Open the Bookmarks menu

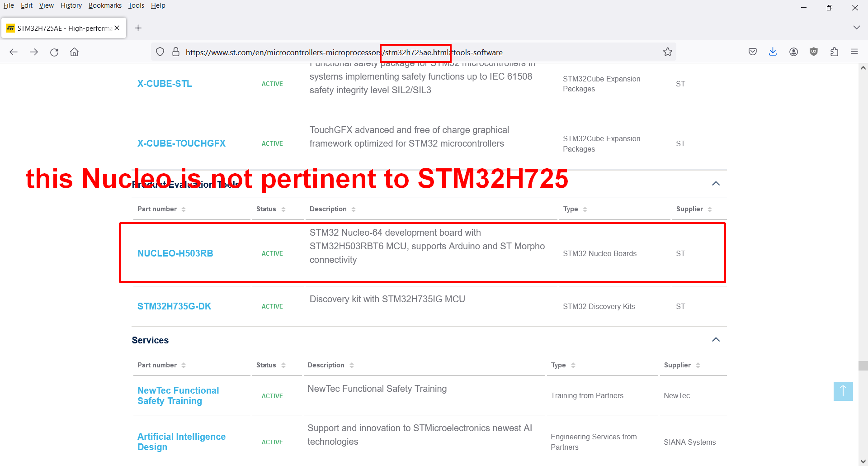tap(105, 5)
